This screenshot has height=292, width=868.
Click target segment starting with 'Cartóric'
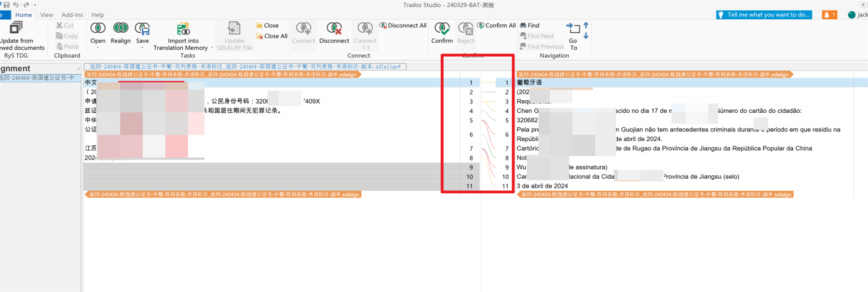click(x=665, y=148)
